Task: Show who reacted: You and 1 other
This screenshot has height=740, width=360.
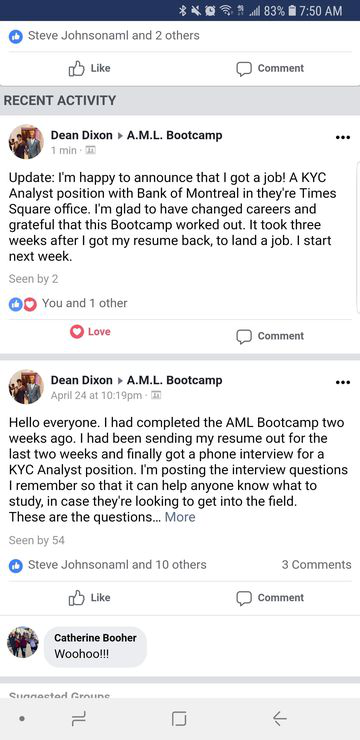Action: 84,303
